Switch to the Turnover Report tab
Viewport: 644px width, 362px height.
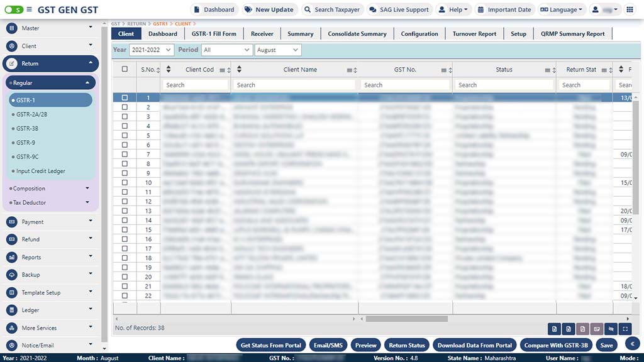(x=474, y=34)
